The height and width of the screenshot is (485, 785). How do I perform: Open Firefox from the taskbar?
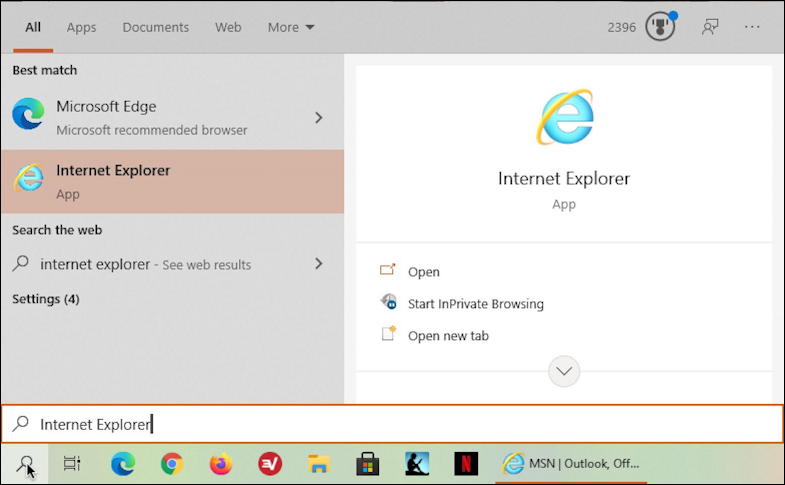click(221, 464)
